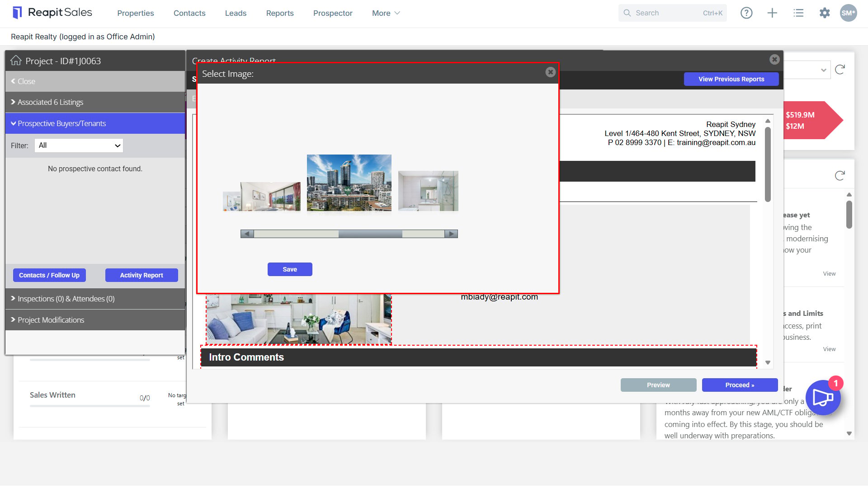The image size is (868, 488).
Task: Open the Filter All dropdown
Action: [x=79, y=145]
